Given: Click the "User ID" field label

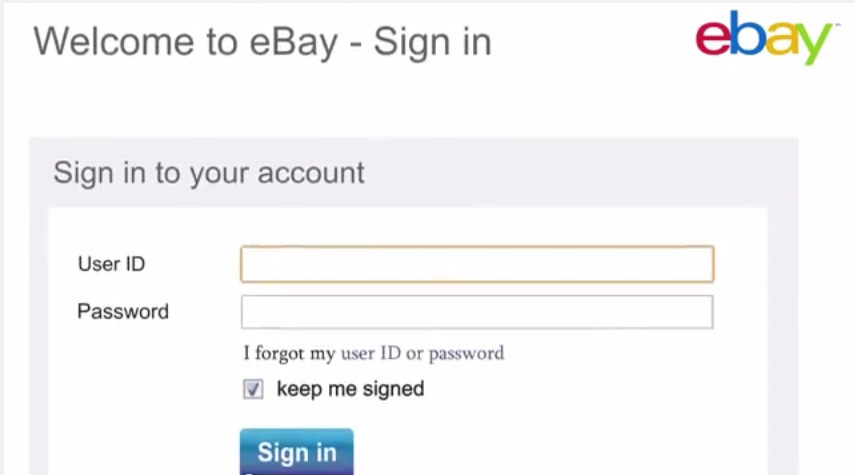Looking at the screenshot, I should pyautogui.click(x=111, y=264).
